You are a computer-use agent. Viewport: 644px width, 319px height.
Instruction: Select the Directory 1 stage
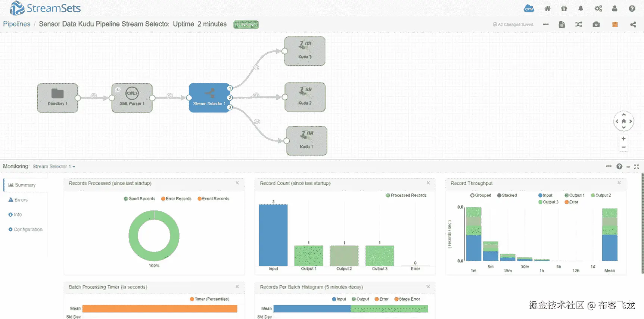coord(57,98)
